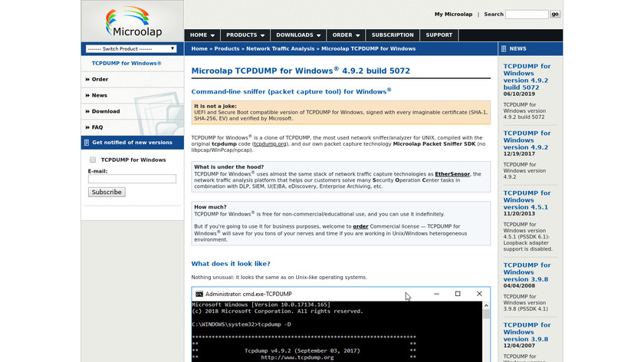
Task: Open the Download sidebar item
Action: (106, 111)
